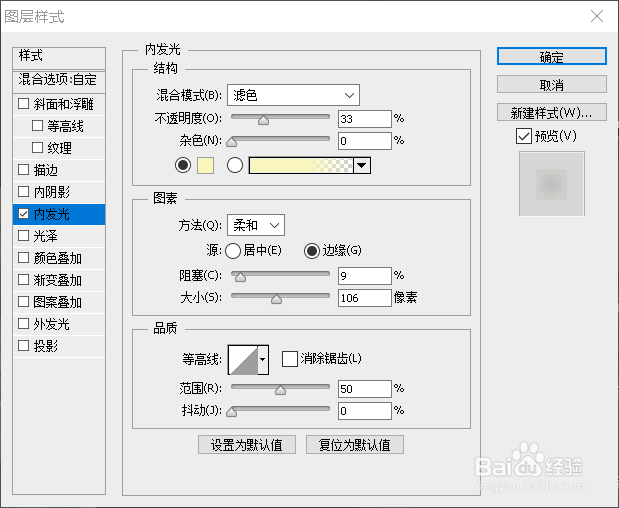Enable the 光泽 checkbox
Screen dimensions: 619x508
[x=24, y=236]
